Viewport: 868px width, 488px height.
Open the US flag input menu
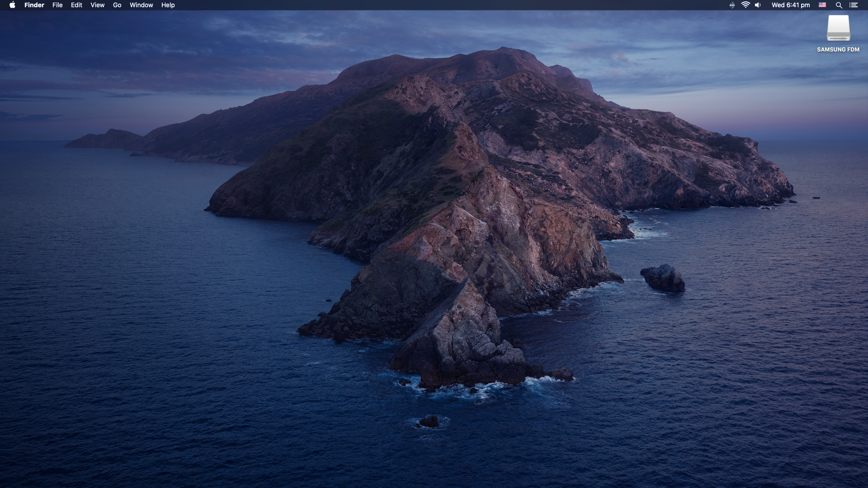pyautogui.click(x=822, y=5)
